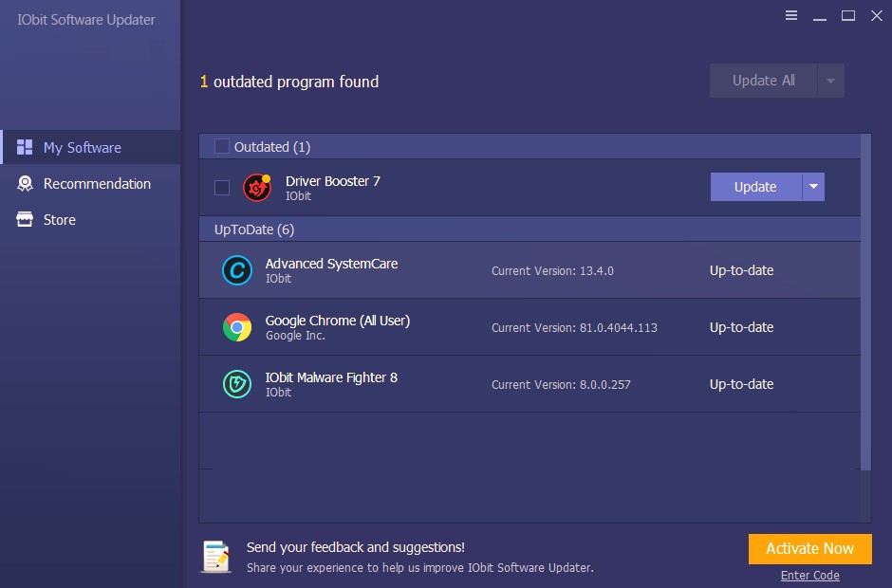Image resolution: width=892 pixels, height=588 pixels.
Task: Click the My Software grid icon
Action: pos(25,147)
